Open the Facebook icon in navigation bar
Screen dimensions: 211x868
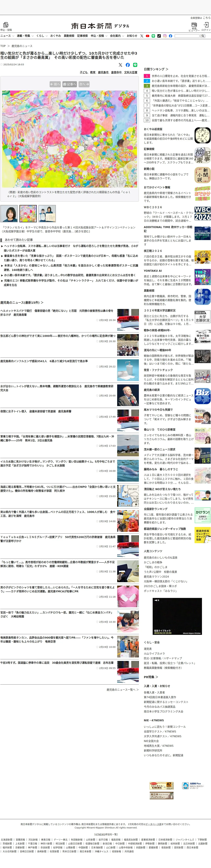point(170,36)
